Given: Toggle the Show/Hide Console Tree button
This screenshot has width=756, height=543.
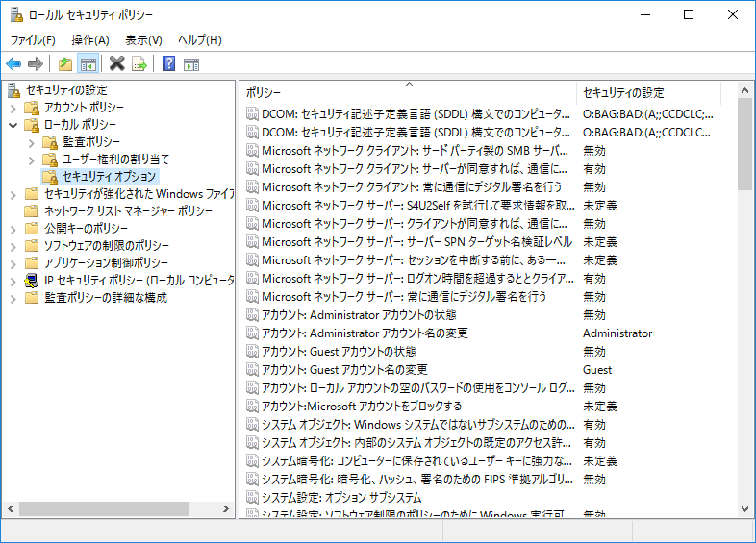Looking at the screenshot, I should (x=88, y=64).
